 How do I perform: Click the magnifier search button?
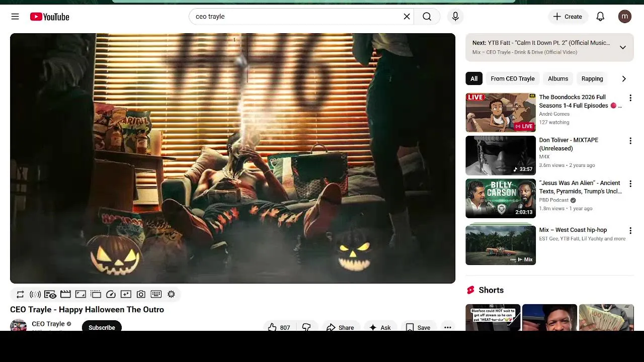point(427,17)
